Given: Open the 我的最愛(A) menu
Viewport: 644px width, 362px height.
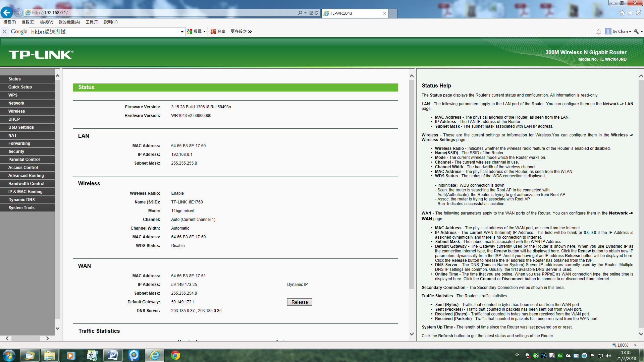Looking at the screenshot, I should click(x=69, y=22).
